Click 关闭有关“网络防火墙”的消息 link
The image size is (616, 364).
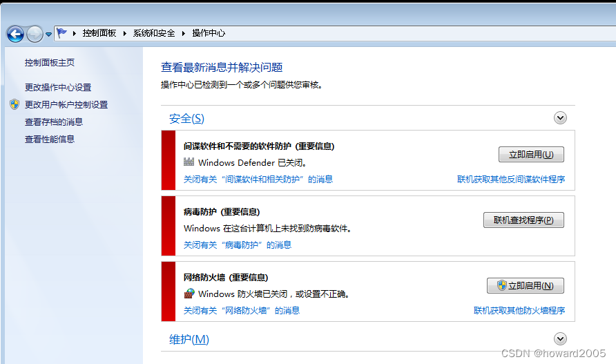(242, 311)
